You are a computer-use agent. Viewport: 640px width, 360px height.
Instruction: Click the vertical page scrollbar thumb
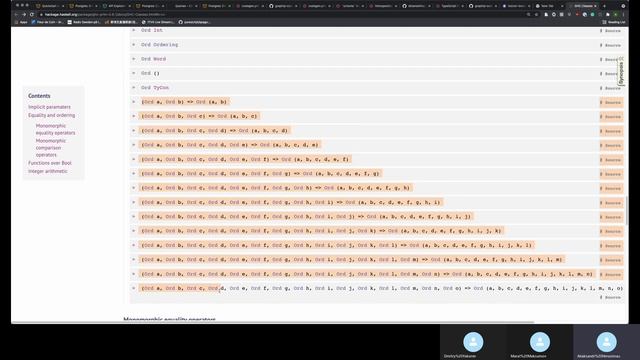(x=626, y=210)
